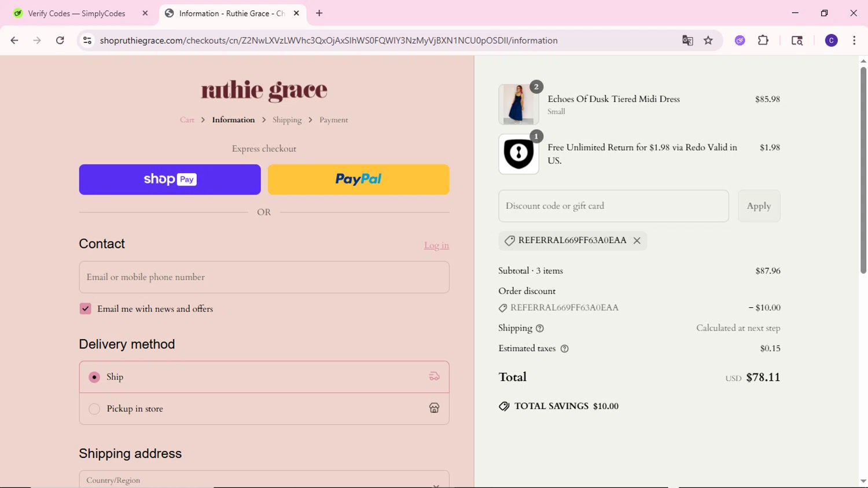The width and height of the screenshot is (868, 488).
Task: Click the Shipping breadcrumb step
Action: (287, 120)
